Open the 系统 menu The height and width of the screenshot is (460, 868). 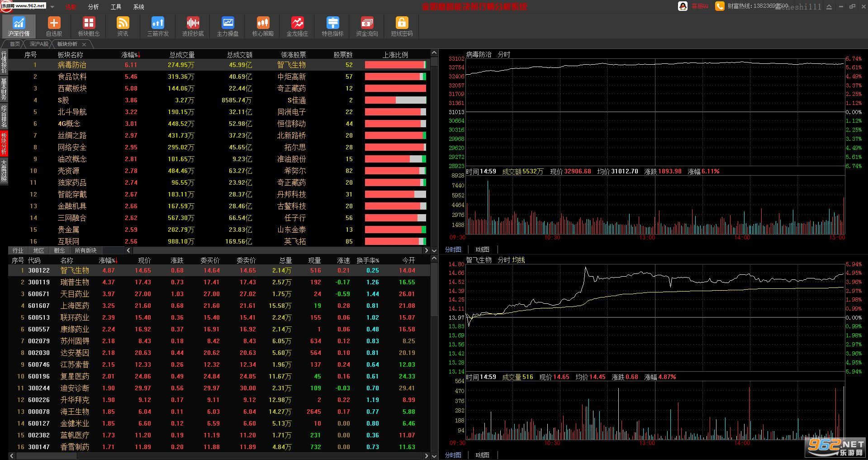(x=139, y=7)
